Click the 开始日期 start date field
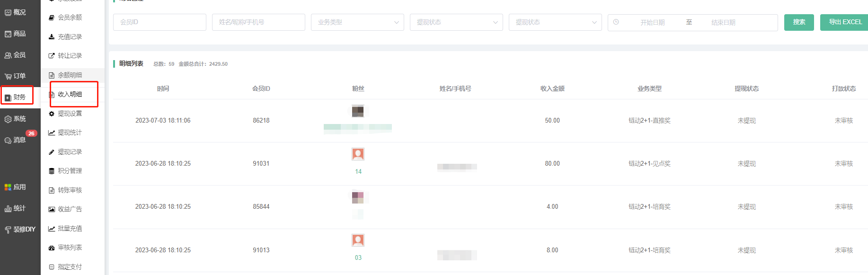 pos(652,23)
